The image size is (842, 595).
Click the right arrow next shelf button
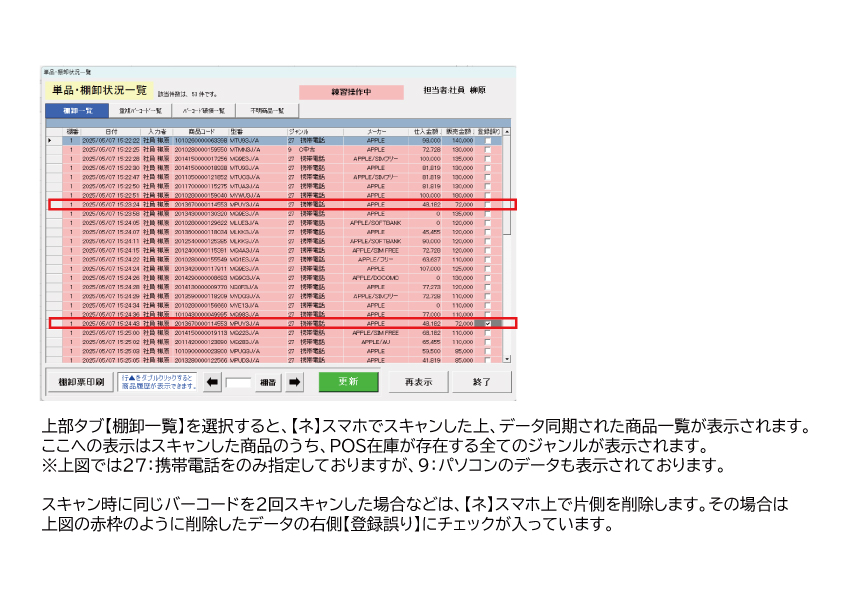295,381
